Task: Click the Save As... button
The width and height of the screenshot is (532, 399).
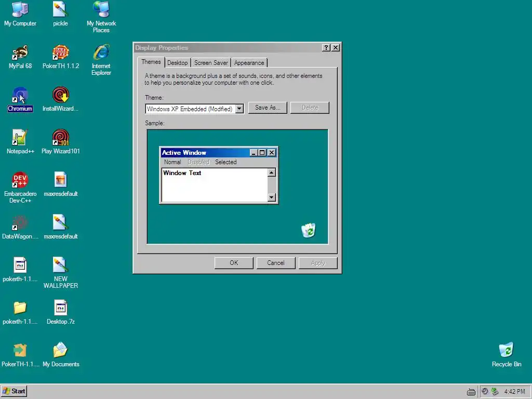Action: point(268,108)
